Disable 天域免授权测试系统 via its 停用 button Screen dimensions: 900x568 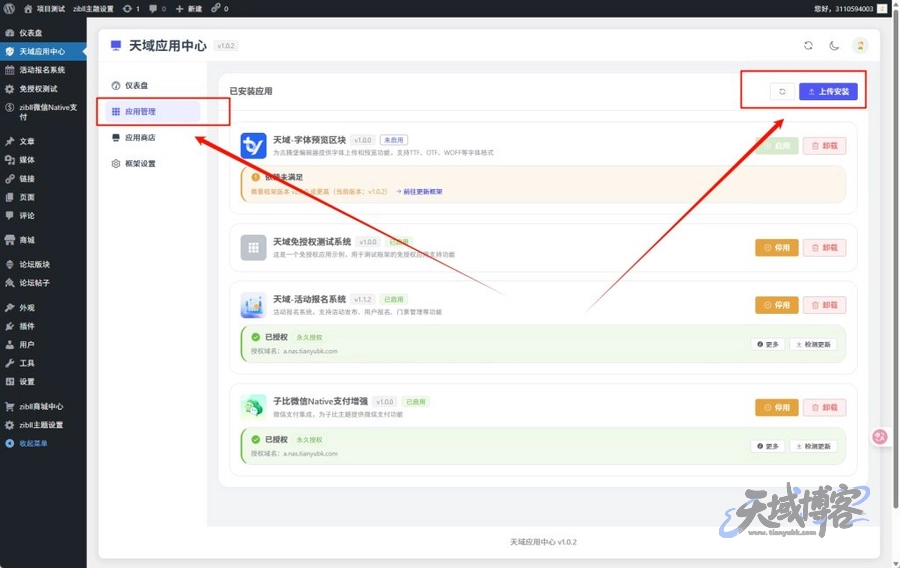click(776, 248)
